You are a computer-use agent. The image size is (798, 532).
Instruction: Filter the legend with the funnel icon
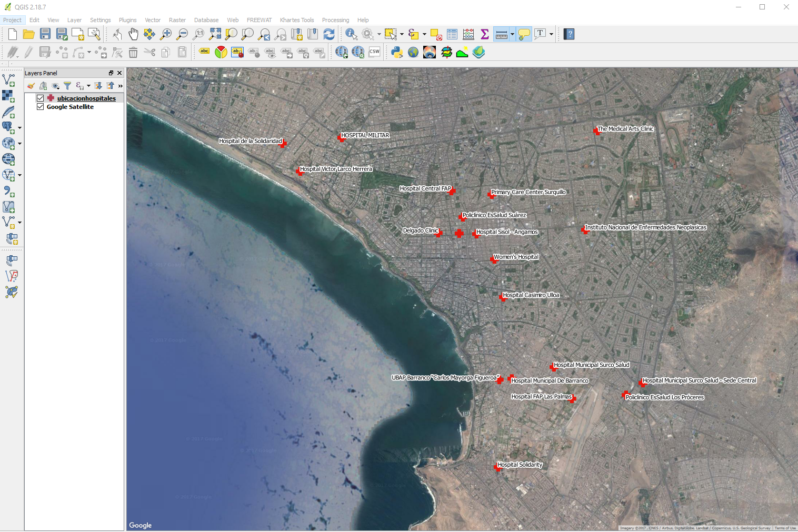67,86
